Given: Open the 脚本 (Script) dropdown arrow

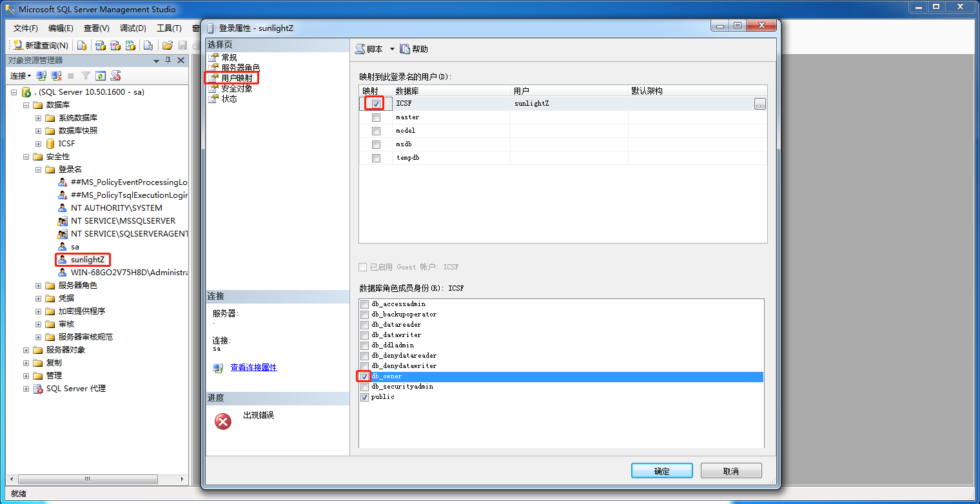Looking at the screenshot, I should 391,49.
